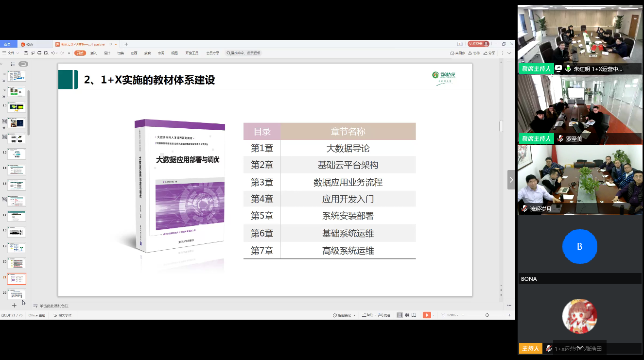Image resolution: width=644 pixels, height=360 pixels.
Task: Open the 插入 (Insert) ribbon tab
Action: (x=93, y=53)
